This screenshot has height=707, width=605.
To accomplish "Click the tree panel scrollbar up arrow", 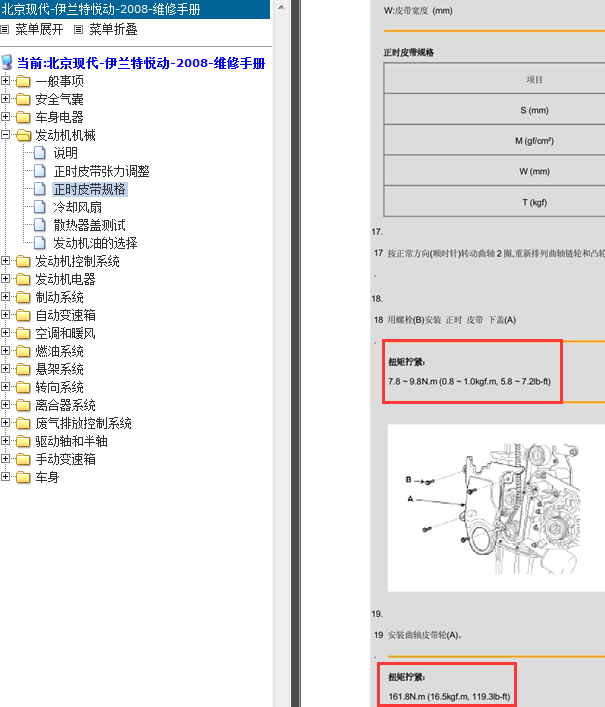I will 281,7.
